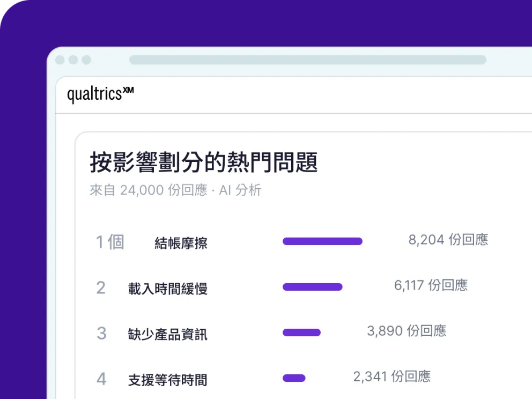This screenshot has width=532, height=399.
Task: Click the short bar for 支援等待時間
Action: tap(294, 378)
